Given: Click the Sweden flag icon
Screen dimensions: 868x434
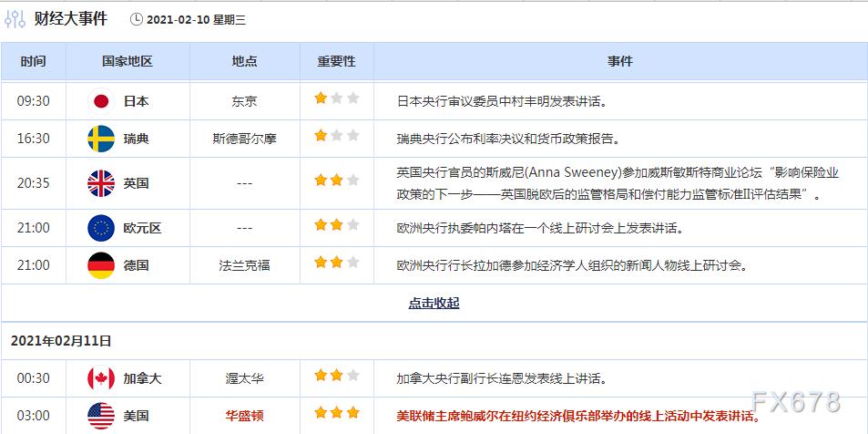Looking at the screenshot, I should [101, 139].
